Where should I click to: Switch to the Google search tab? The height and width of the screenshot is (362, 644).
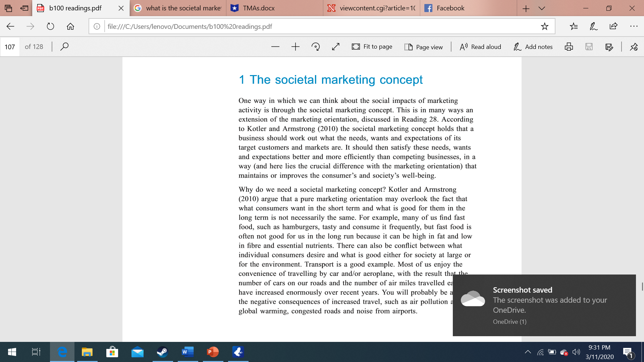178,8
